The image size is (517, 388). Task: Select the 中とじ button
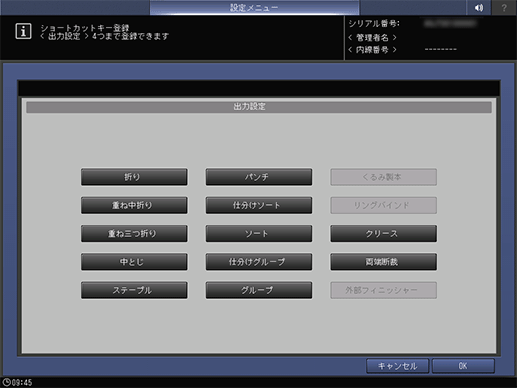pos(134,262)
